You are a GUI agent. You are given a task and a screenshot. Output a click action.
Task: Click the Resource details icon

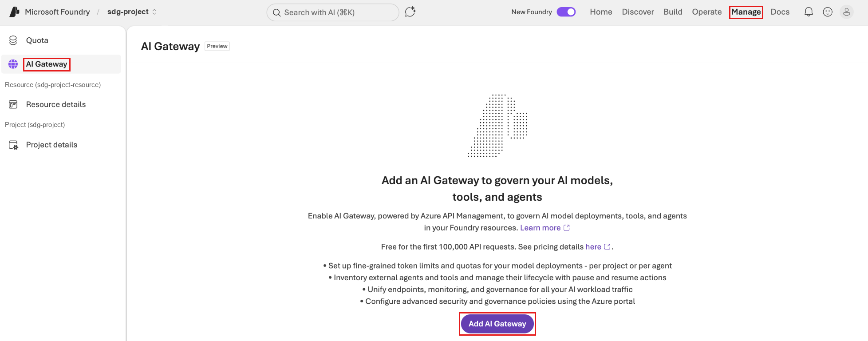click(13, 104)
